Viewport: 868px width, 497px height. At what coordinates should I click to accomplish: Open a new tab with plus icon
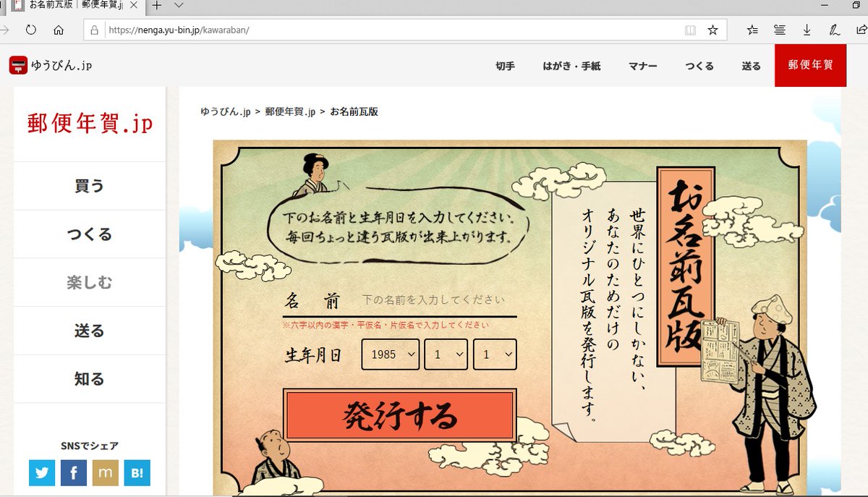[x=156, y=6]
